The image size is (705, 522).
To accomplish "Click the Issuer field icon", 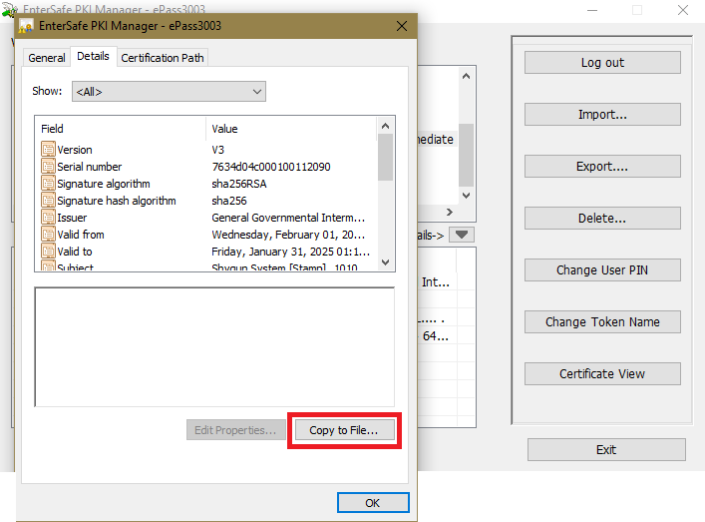I will point(48,218).
